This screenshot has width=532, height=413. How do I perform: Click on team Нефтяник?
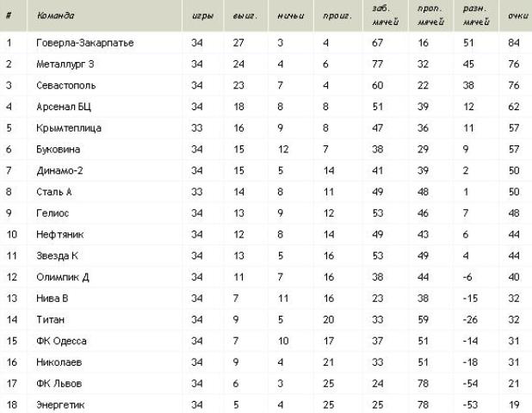pyautogui.click(x=59, y=235)
